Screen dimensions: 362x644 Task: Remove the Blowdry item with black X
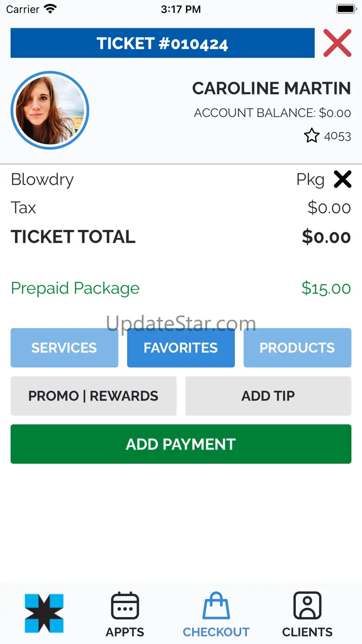point(343,179)
